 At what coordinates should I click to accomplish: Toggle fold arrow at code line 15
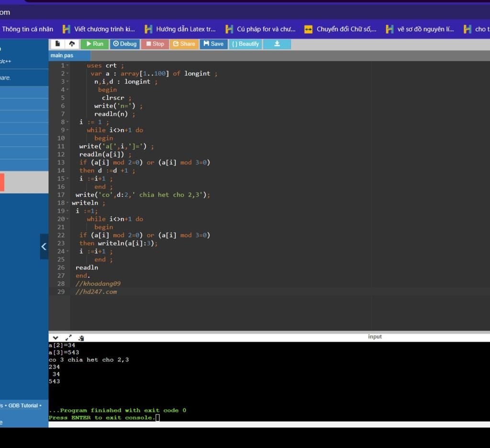click(x=67, y=179)
